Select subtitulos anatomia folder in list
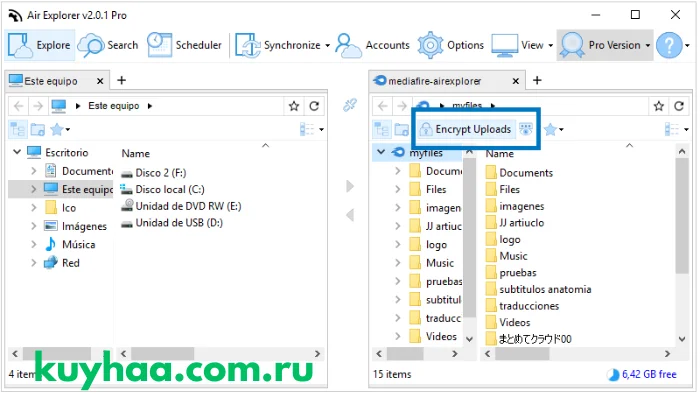The image size is (700, 394). point(538,289)
